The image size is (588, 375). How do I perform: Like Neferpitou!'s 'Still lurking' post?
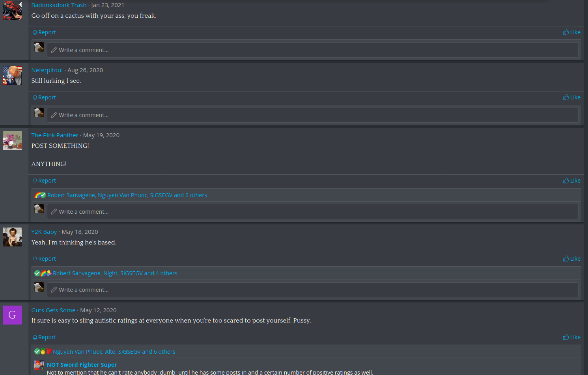[x=571, y=97]
